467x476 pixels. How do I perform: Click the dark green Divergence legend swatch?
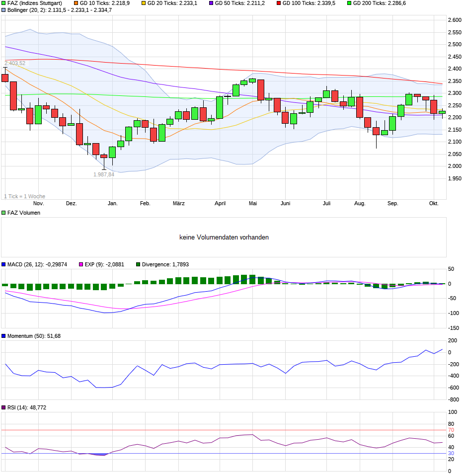[139, 265]
